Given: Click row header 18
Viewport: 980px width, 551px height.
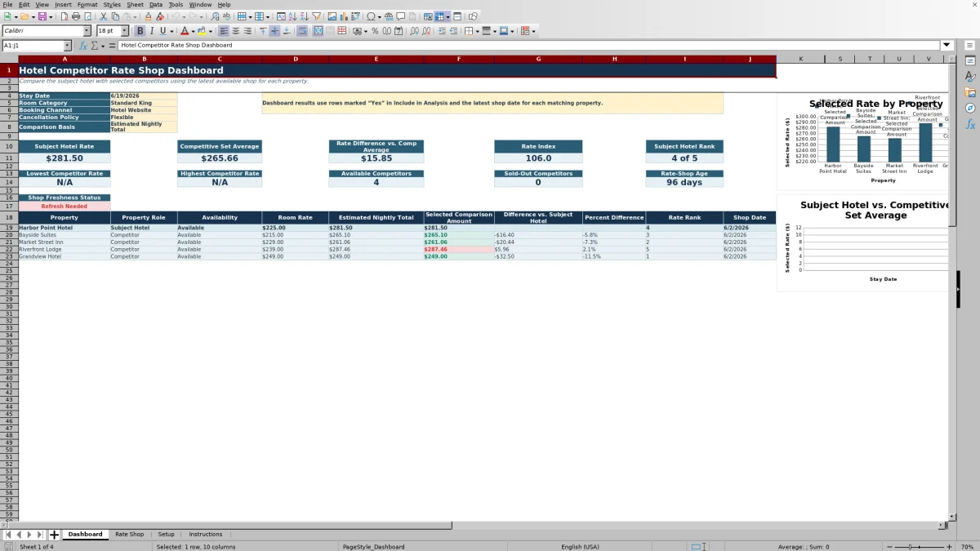Looking at the screenshot, I should pyautogui.click(x=9, y=218).
